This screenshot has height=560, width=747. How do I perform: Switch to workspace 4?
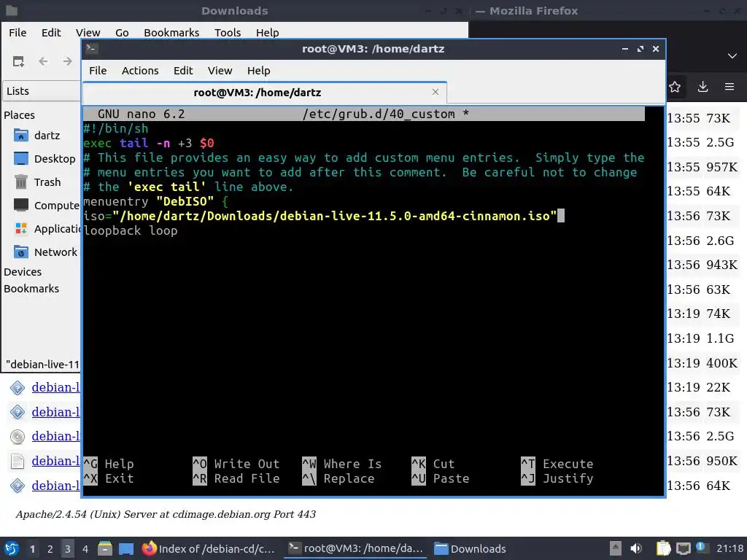point(85,549)
